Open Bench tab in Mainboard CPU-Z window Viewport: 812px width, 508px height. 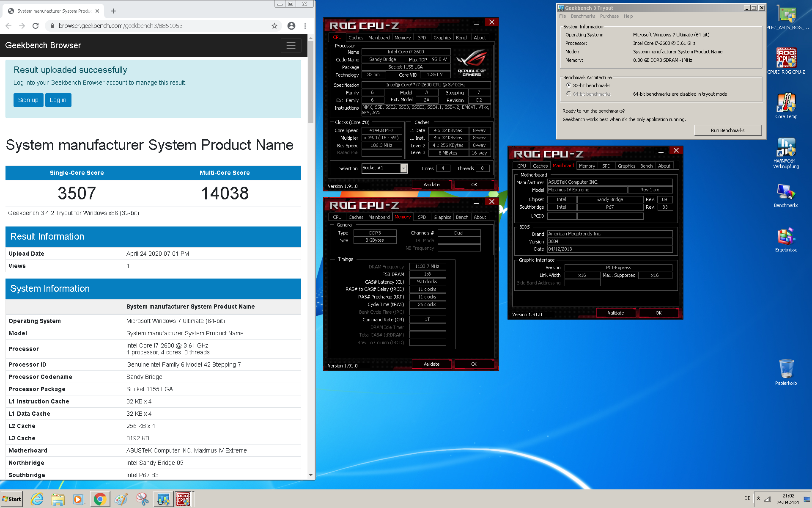646,166
